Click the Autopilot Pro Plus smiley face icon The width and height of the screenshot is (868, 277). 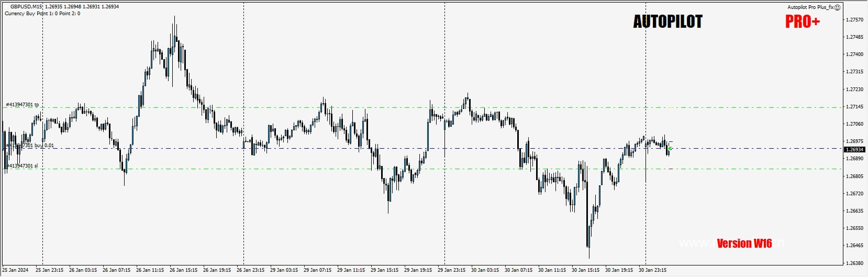[x=837, y=7]
